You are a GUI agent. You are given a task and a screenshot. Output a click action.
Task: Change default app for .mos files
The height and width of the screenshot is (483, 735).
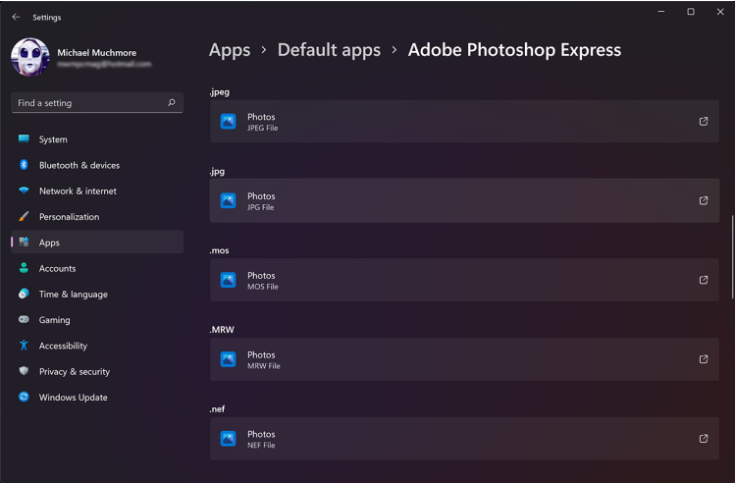coord(464,279)
